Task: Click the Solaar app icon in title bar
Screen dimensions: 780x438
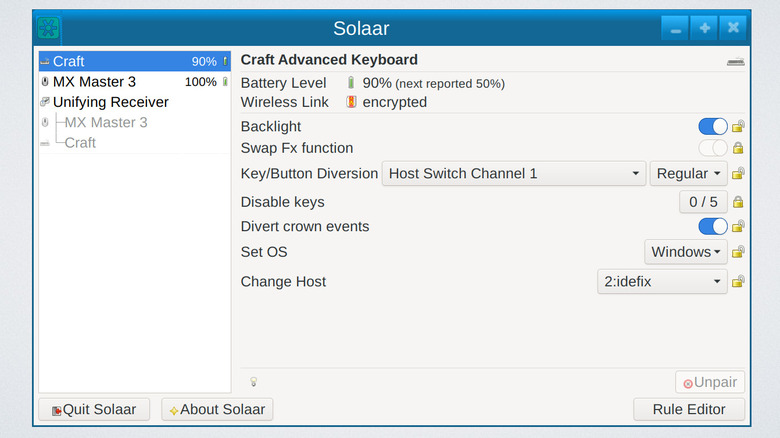Action: point(48,28)
